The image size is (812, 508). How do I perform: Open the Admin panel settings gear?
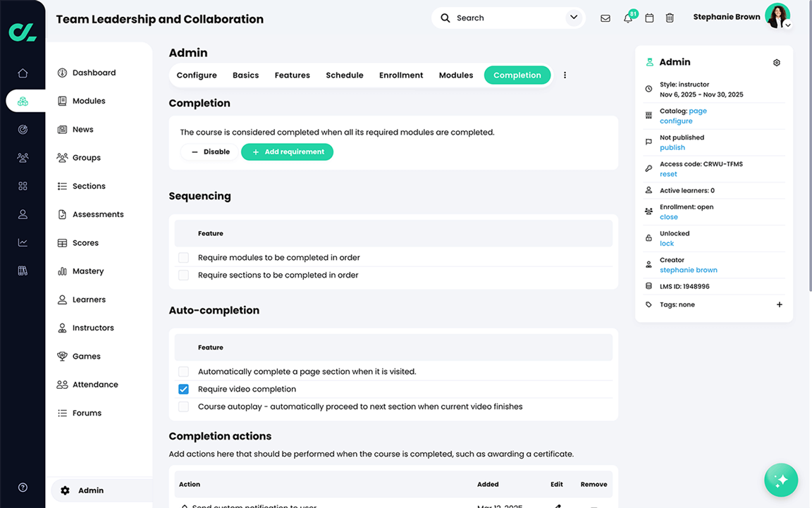776,62
